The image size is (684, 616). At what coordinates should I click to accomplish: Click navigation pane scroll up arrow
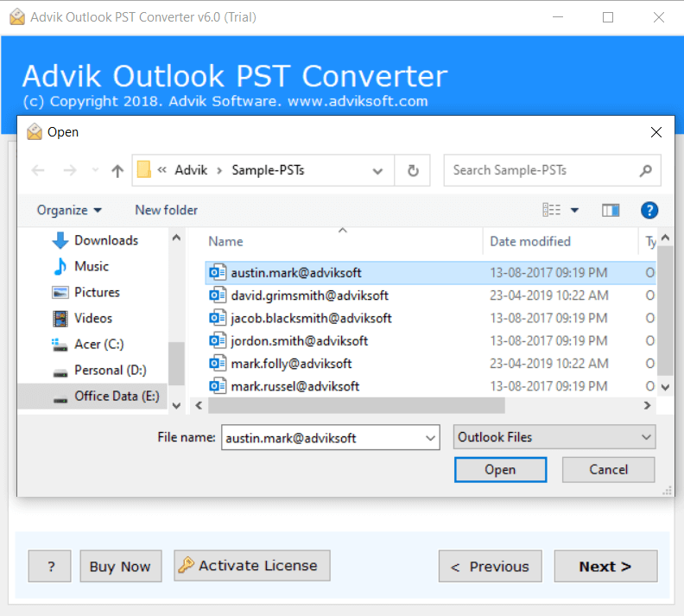pyautogui.click(x=176, y=238)
